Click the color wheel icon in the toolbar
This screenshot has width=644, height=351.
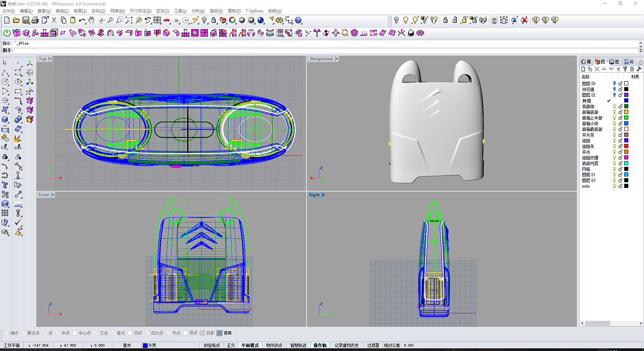233,20
